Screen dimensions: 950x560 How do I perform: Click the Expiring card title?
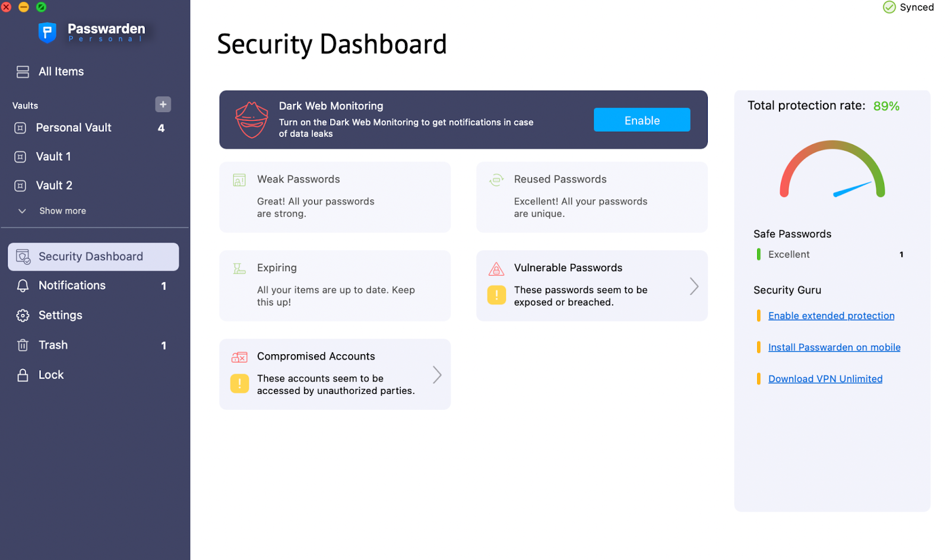coord(277,268)
